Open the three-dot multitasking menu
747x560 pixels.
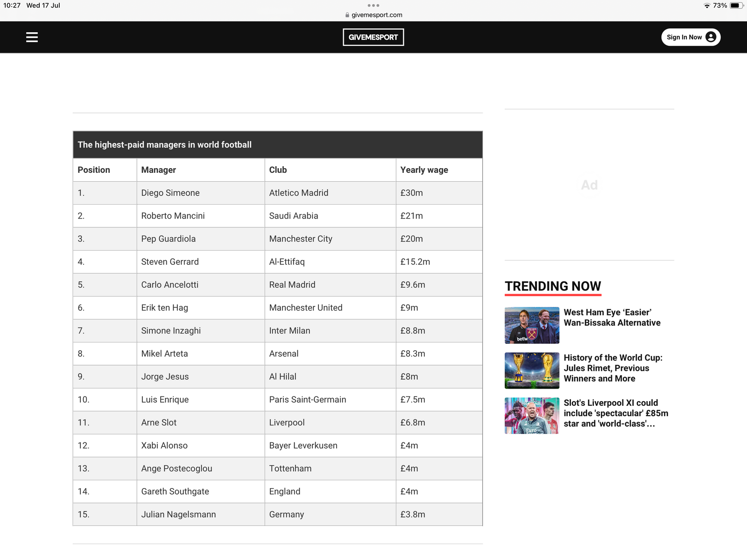(373, 6)
